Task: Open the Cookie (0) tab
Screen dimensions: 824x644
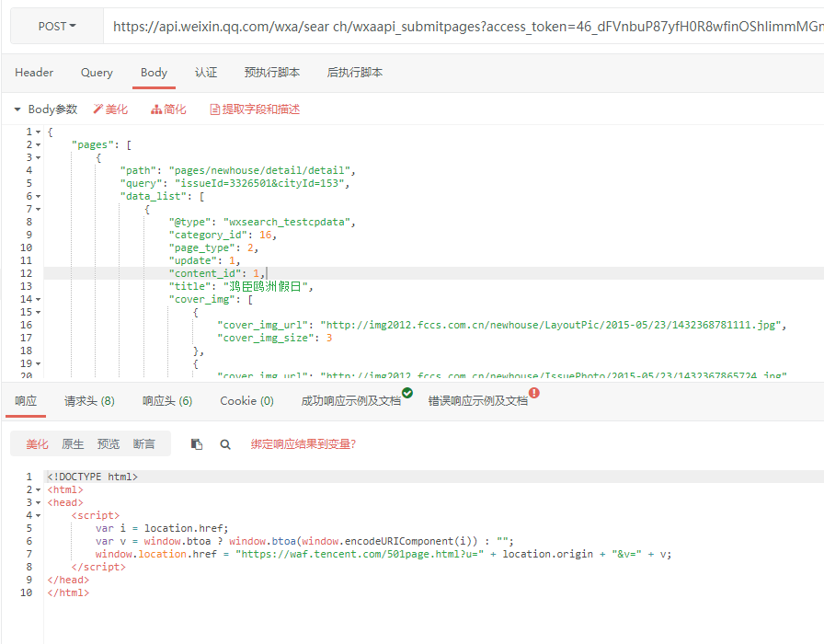Action: pos(246,401)
